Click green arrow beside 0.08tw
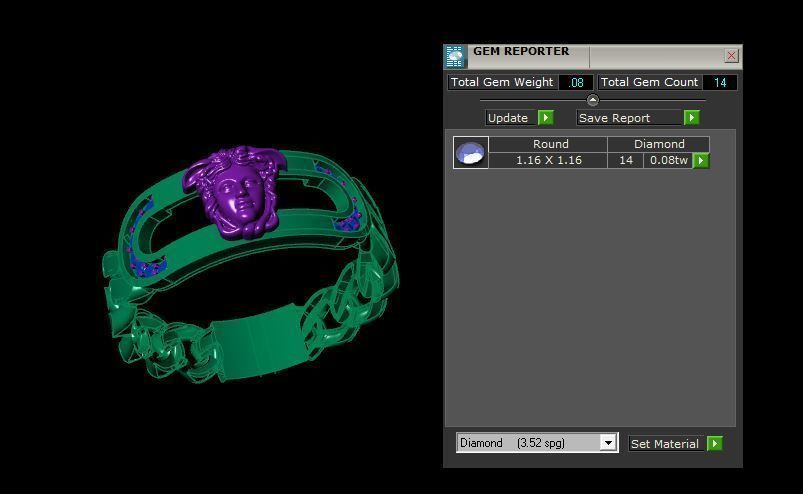 point(701,161)
